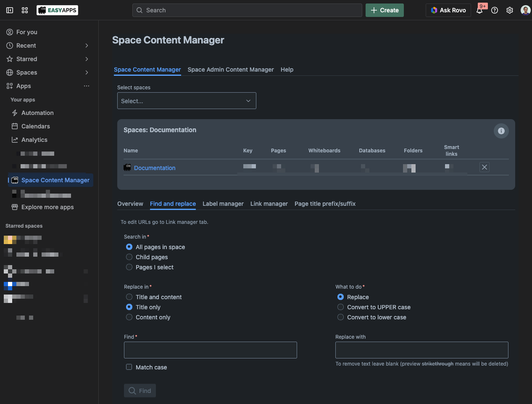Collapse the sidebar using top-left panel icon
The height and width of the screenshot is (404, 532).
[x=10, y=10]
